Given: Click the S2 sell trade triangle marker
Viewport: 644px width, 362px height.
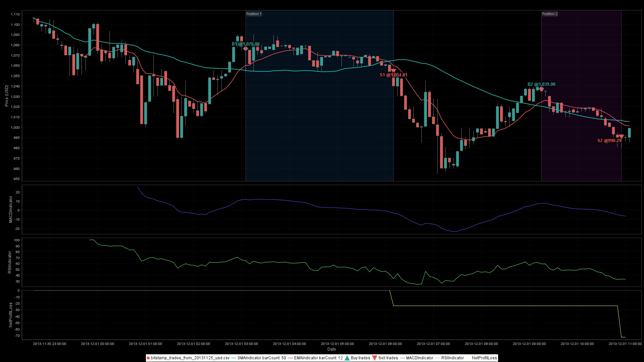Looking at the screenshot, I should click(x=621, y=136).
